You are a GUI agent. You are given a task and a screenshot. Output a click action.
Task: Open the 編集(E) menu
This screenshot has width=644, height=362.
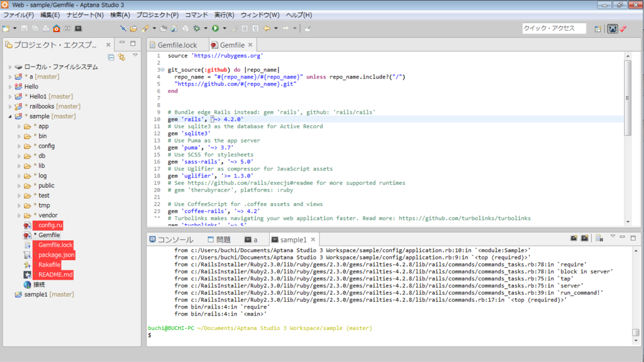coord(50,15)
